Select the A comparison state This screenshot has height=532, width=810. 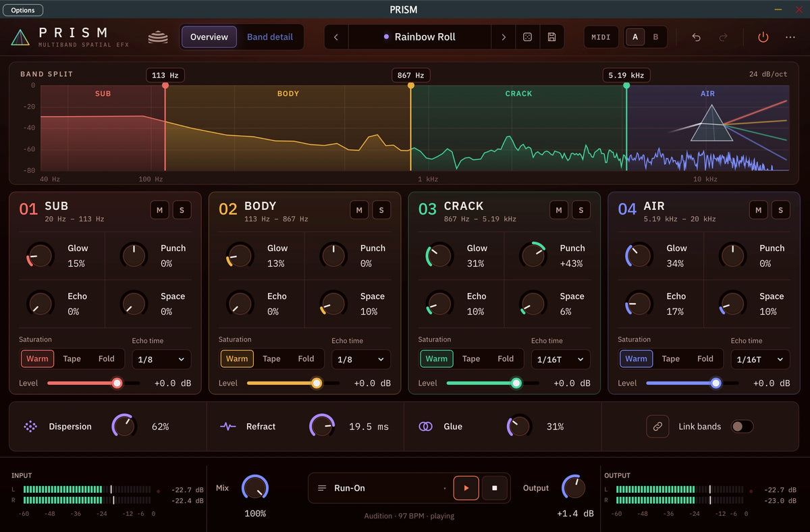634,37
